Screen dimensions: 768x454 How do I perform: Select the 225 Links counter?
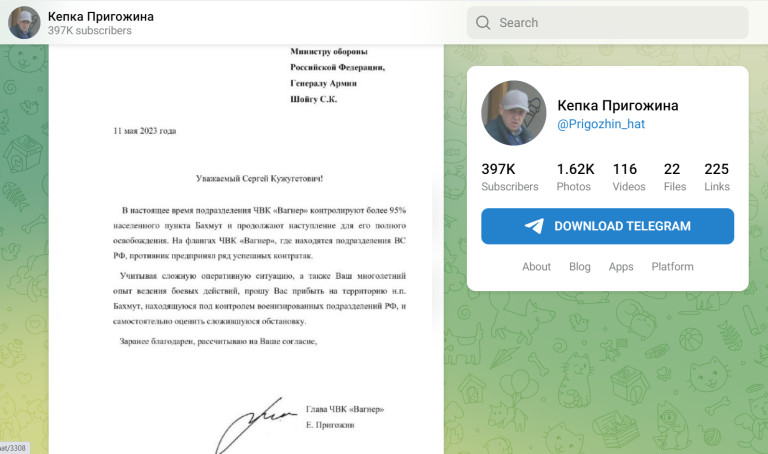(717, 177)
